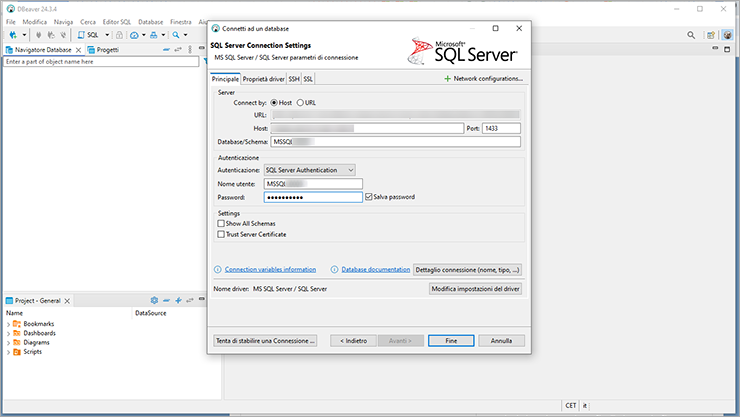Open Connection variables information link

[270, 269]
